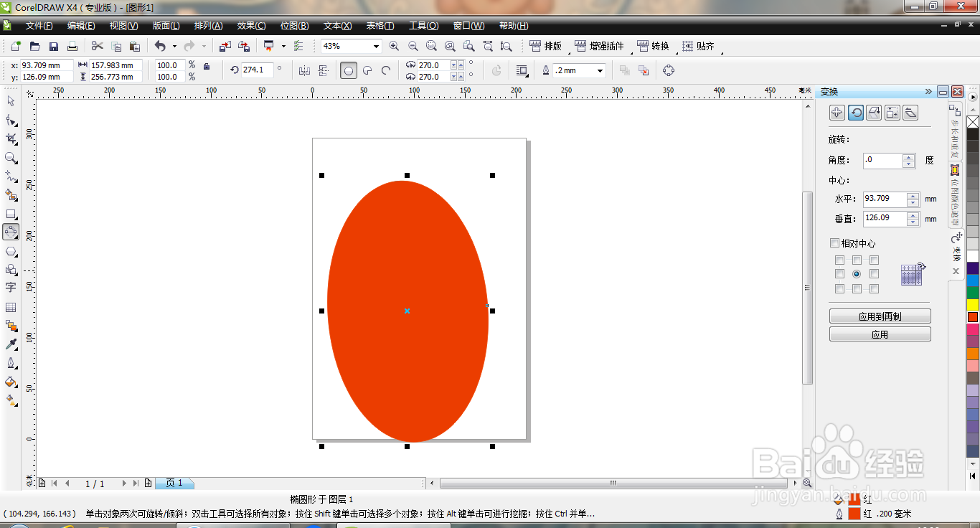Click the Zoom In magnifier
The height and width of the screenshot is (528, 980).
point(394,46)
